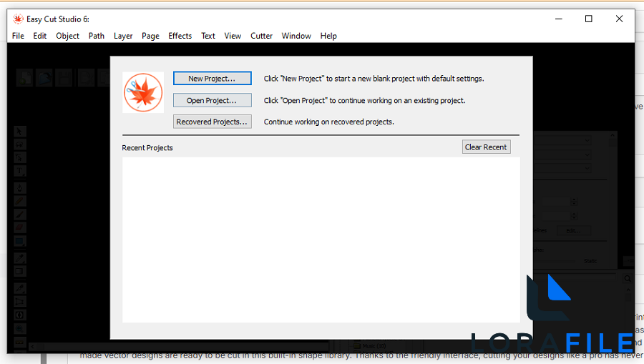This screenshot has height=364, width=644.
Task: Open the Path menu
Action: click(97, 36)
